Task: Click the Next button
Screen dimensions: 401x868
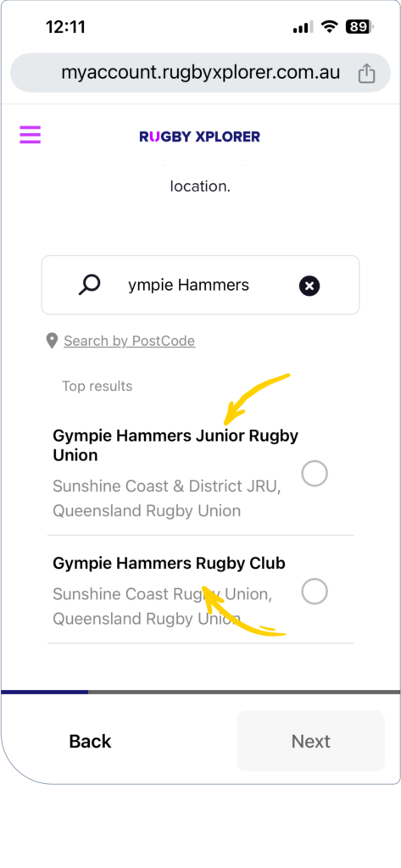Action: [x=311, y=741]
